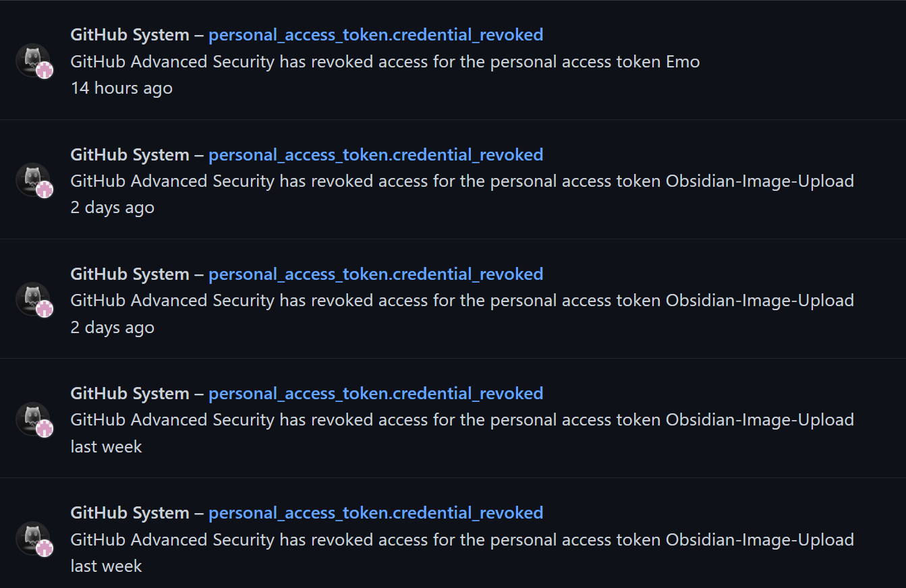Click the "14 hours ago" timestamp
The height and width of the screenshot is (588, 906).
(x=121, y=88)
